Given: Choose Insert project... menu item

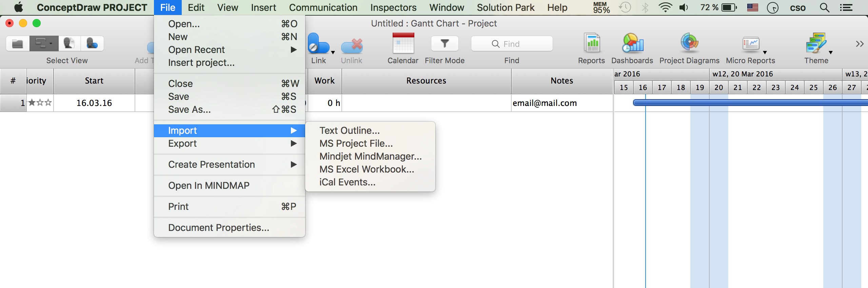Looking at the screenshot, I should (230, 62).
